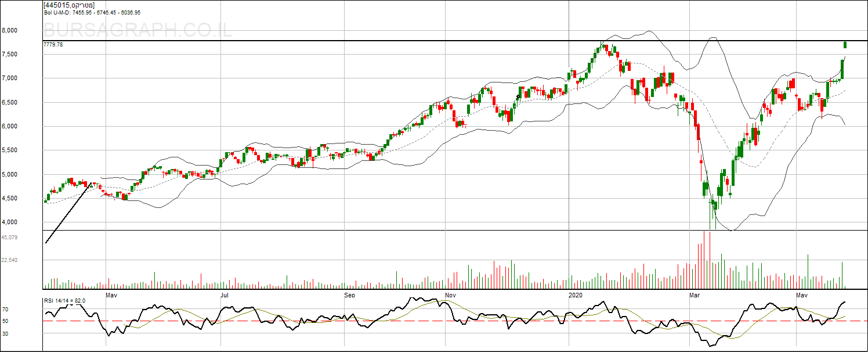
Task: Select the black diagonal trend line at bottom left
Action: click(x=68, y=213)
